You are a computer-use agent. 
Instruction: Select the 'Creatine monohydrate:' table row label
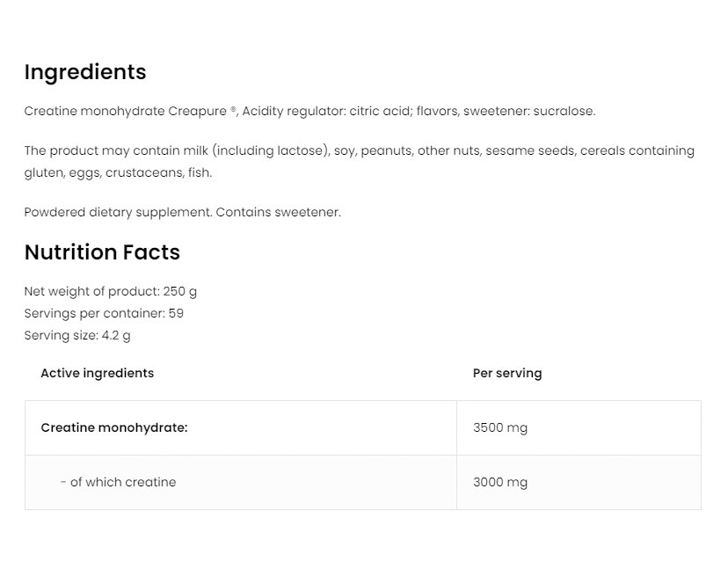pyautogui.click(x=114, y=428)
